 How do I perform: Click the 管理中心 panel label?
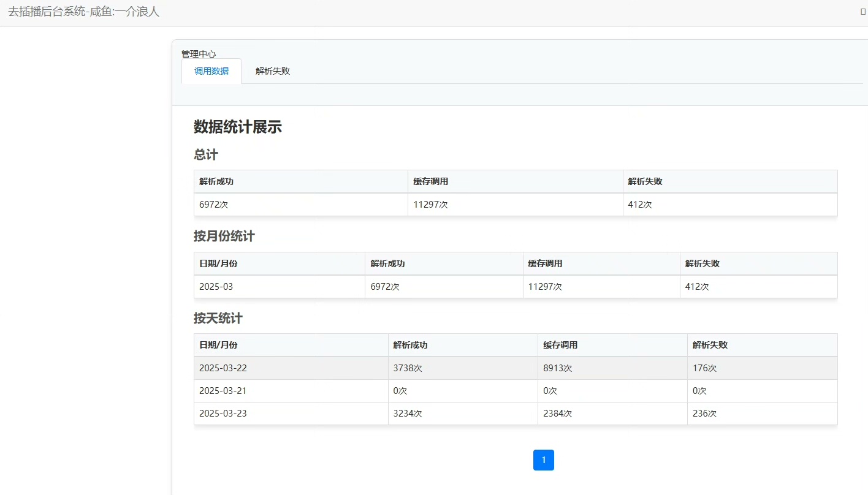[199, 54]
